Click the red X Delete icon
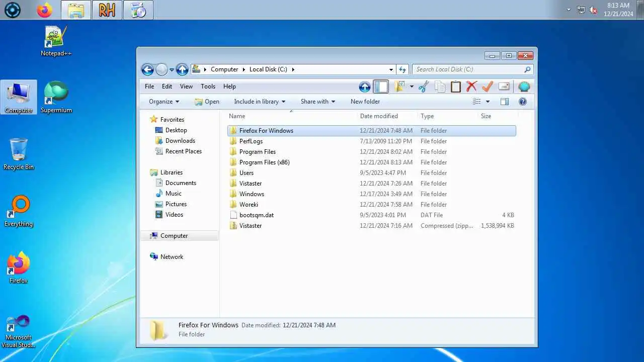Screen dimensions: 644x362 pyautogui.click(x=471, y=86)
